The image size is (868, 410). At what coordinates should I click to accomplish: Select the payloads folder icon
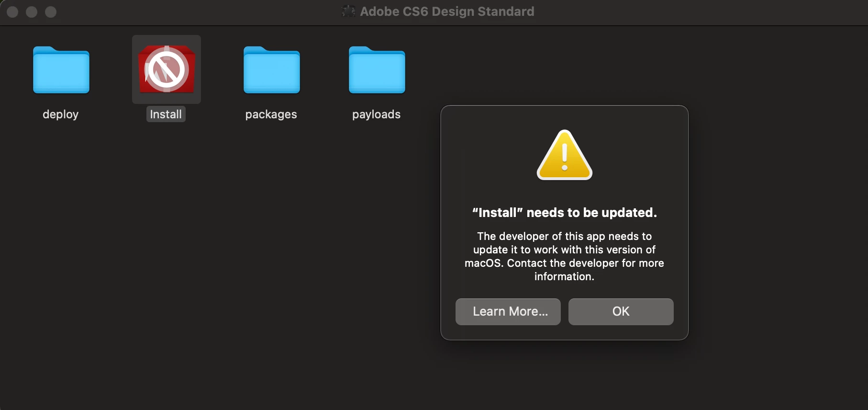point(377,69)
